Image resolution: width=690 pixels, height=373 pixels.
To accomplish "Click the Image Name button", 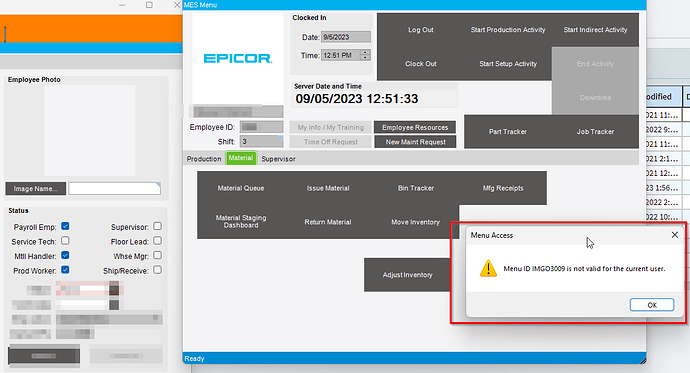I will [36, 189].
